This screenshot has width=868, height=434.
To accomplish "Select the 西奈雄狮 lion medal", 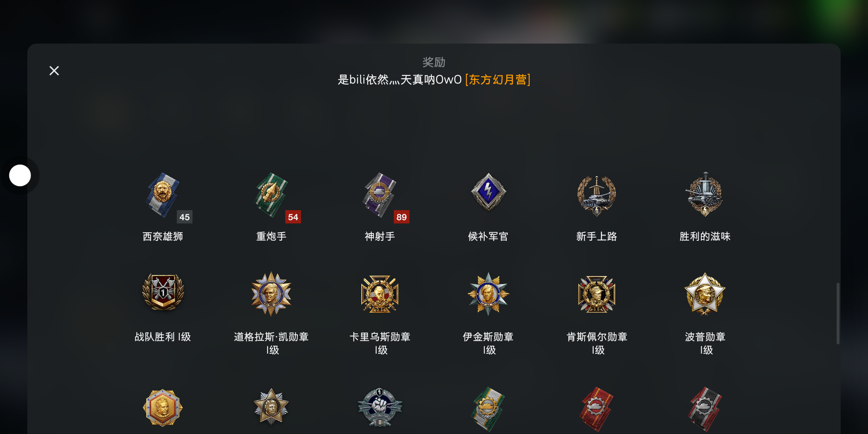I will pos(163,195).
